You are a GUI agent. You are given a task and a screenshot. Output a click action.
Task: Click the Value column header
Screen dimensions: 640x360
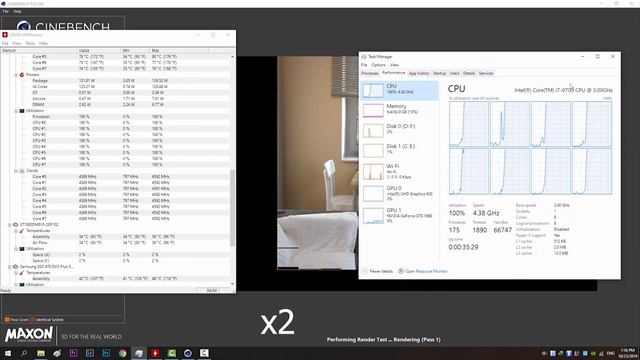[x=99, y=51]
